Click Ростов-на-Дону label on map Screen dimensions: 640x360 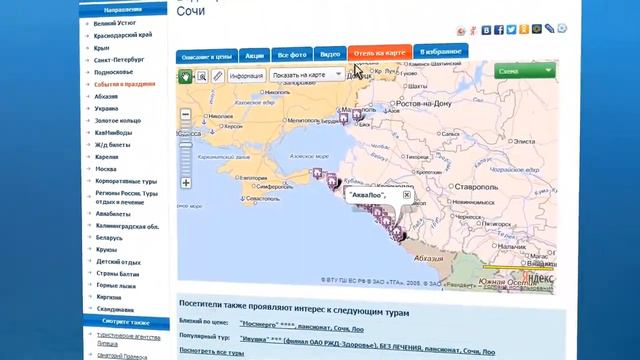[424, 104]
